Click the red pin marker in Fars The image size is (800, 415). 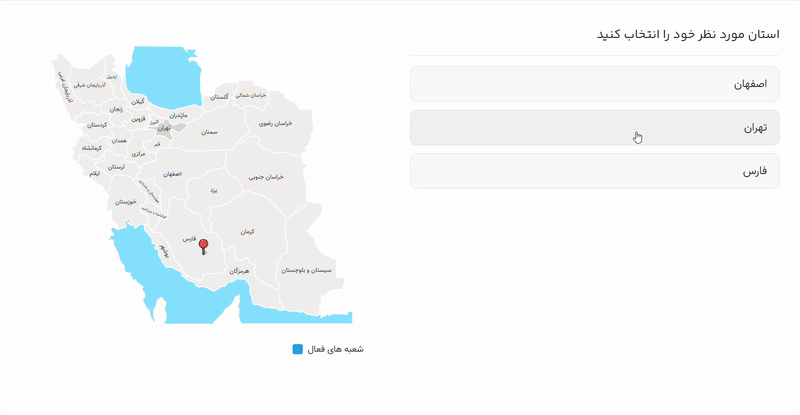click(204, 245)
